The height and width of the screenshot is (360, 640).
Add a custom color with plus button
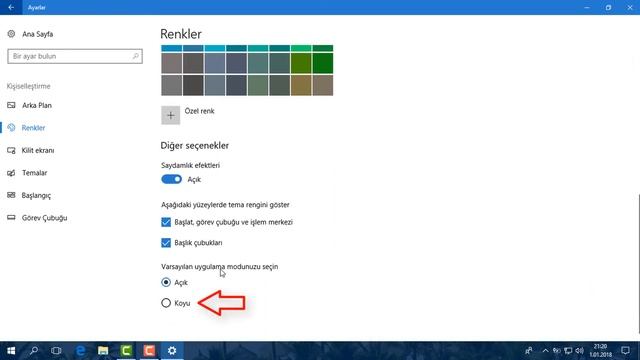coord(171,115)
